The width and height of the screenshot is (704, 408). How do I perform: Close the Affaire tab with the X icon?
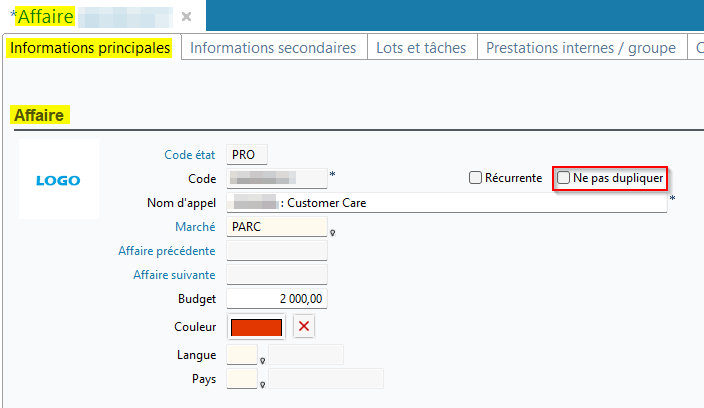point(187,17)
